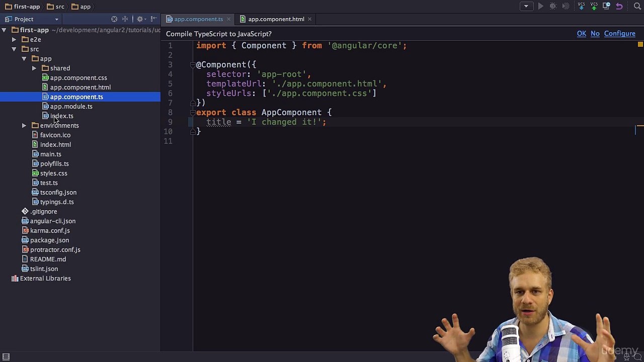Click the tool windows icon in bottom-left corner
The image size is (644, 362).
coord(6,356)
